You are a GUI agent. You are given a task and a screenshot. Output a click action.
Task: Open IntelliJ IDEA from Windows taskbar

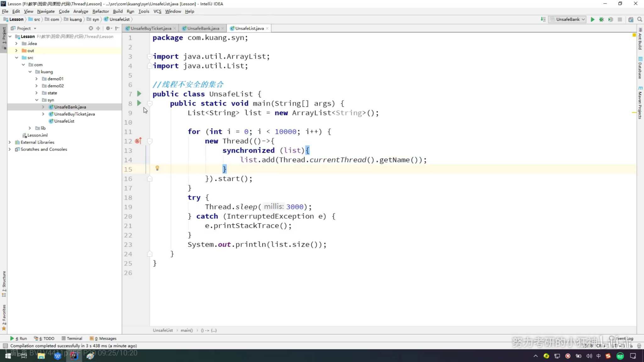[x=74, y=356]
